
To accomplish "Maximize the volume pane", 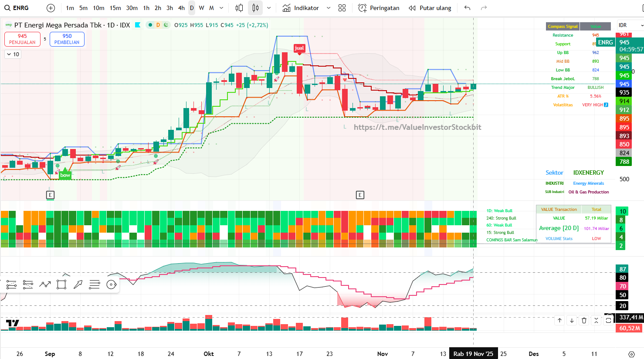I will point(609,320).
